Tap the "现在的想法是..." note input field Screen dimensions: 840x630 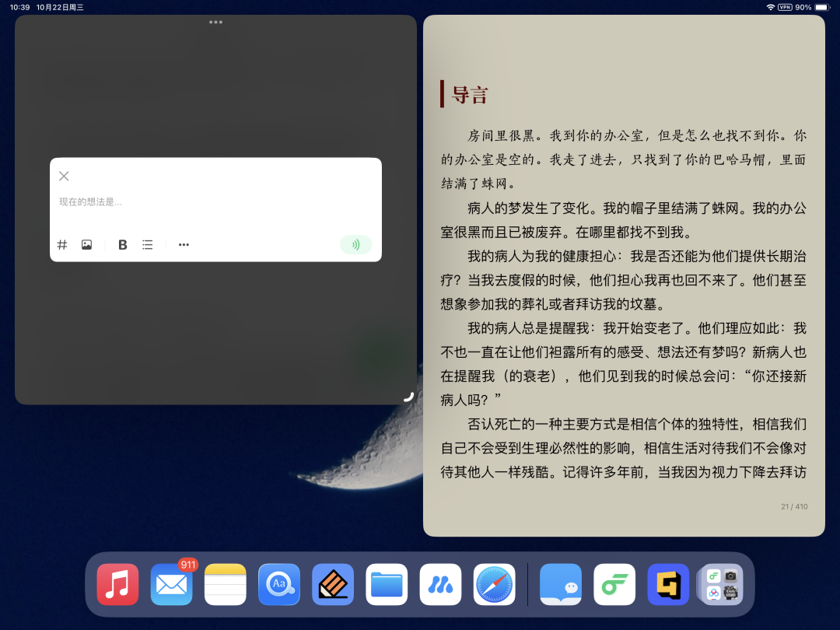pos(215,202)
